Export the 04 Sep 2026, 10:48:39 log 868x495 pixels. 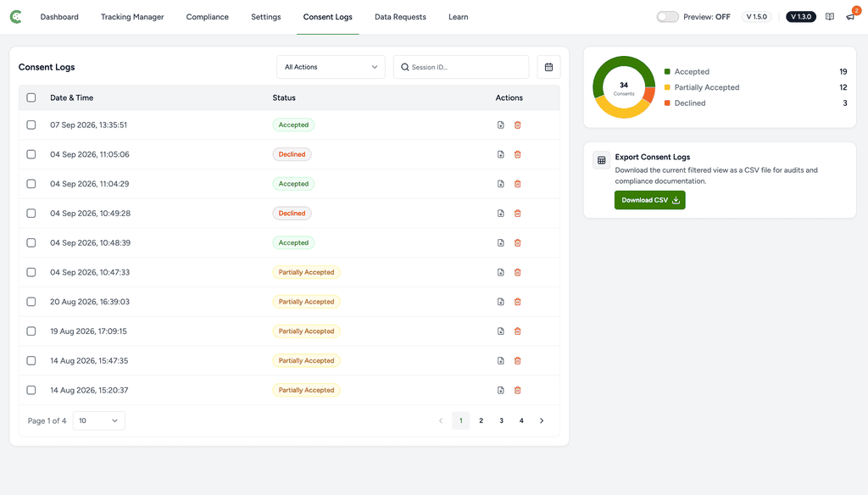point(500,242)
